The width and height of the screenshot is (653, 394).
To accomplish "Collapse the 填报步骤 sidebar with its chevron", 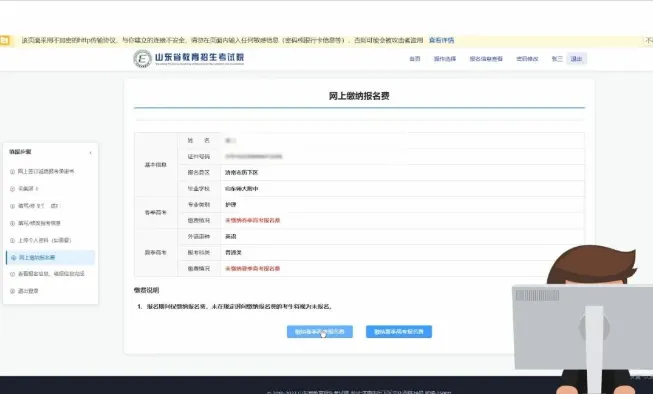I will [90, 152].
